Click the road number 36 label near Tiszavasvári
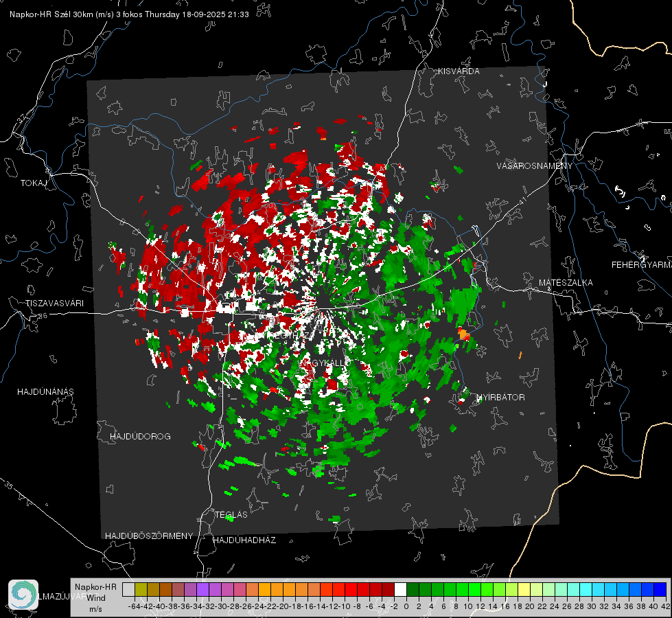The height and width of the screenshot is (618, 672). (x=43, y=316)
